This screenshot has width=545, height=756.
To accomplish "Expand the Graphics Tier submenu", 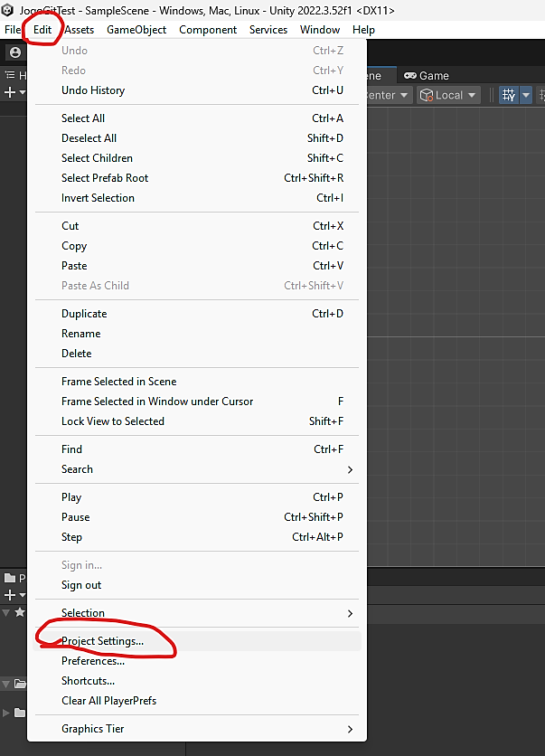I will (x=350, y=729).
